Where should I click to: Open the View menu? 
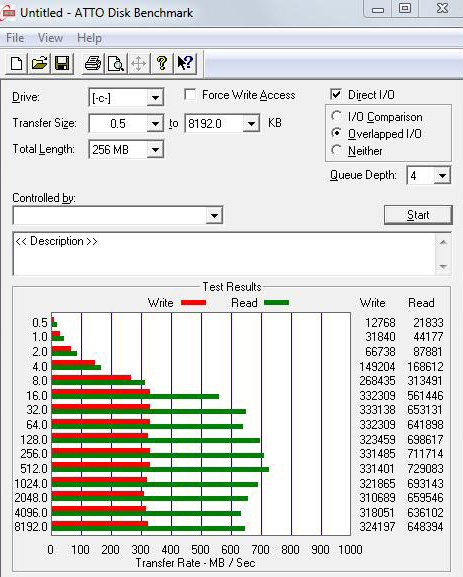[x=50, y=38]
